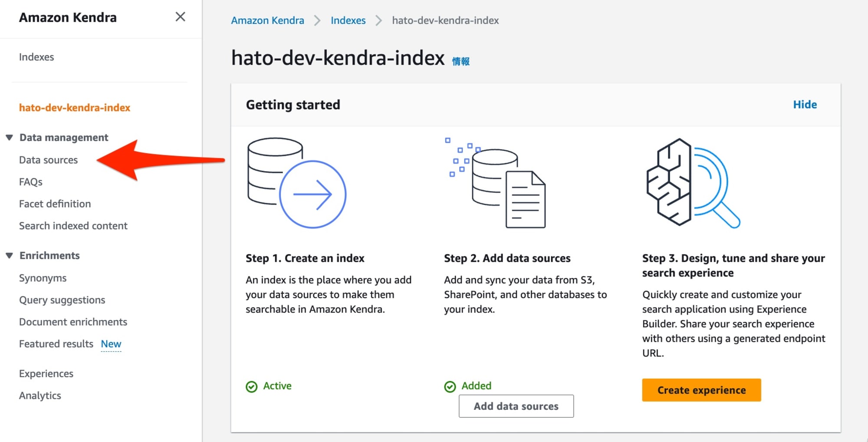
Task: Go to Document enrichments
Action: coord(73,322)
